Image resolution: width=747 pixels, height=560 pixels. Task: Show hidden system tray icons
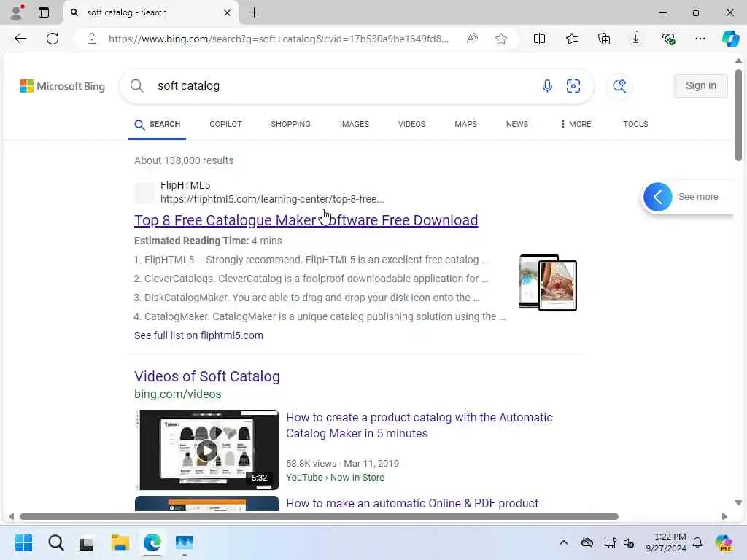coord(564,542)
